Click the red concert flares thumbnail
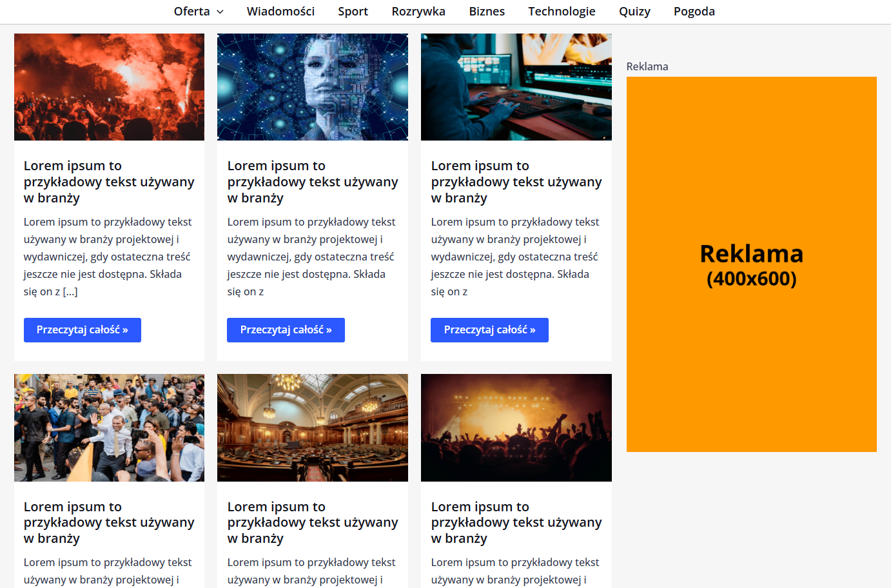Screen dimensions: 891x588 (109, 87)
